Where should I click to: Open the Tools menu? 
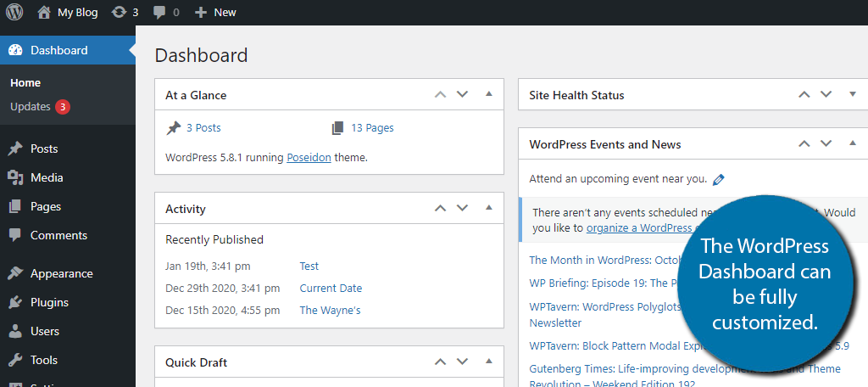pos(68,360)
